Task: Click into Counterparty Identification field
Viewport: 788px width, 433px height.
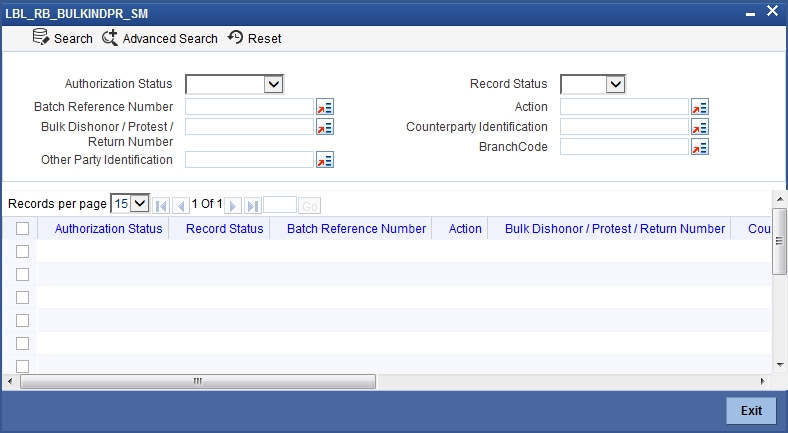Action: pos(624,127)
